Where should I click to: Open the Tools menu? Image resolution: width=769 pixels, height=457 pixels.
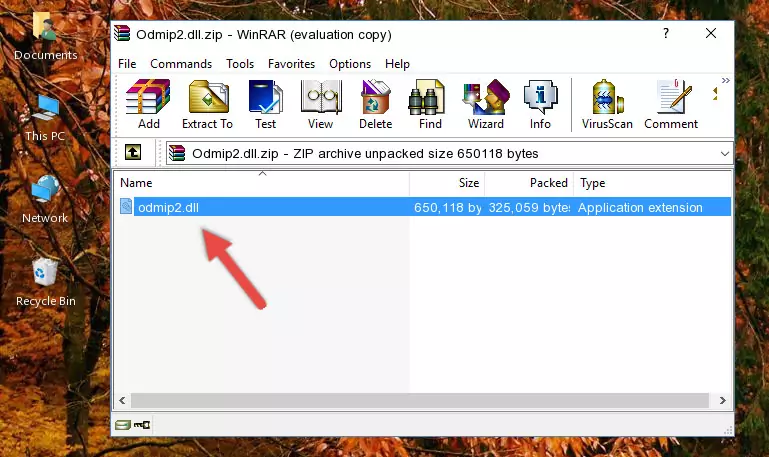[x=240, y=64]
